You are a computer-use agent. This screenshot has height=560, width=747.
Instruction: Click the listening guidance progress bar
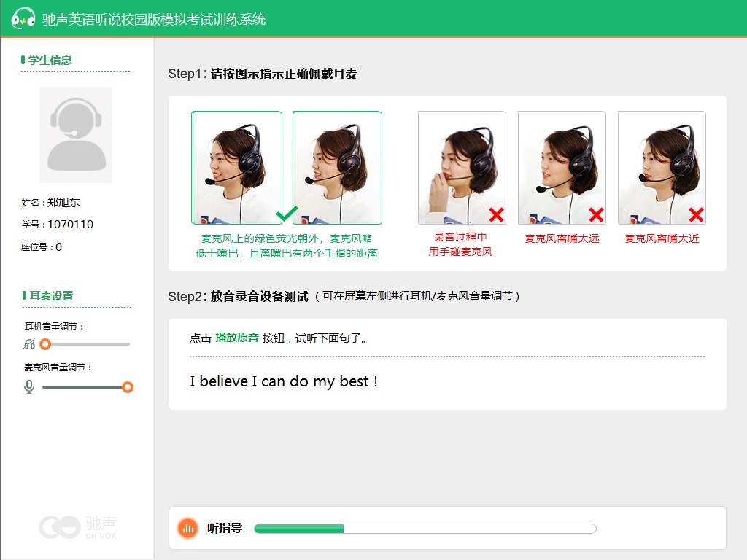click(x=425, y=529)
